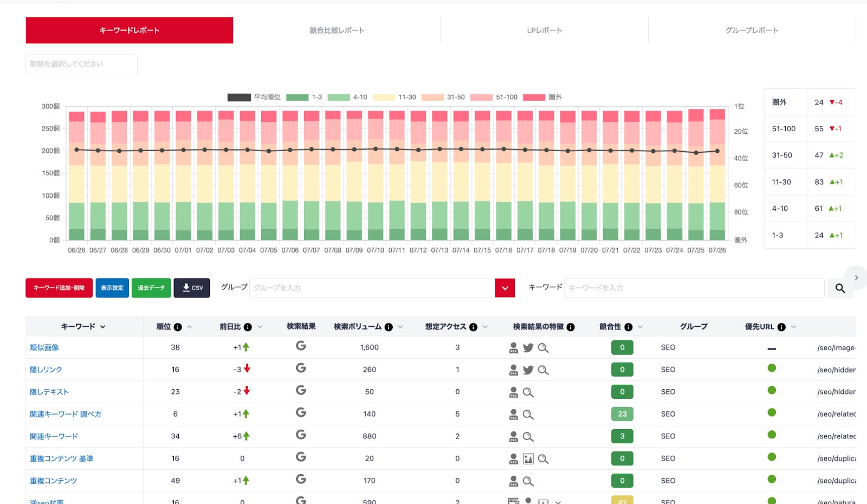
Task: Click the magnifier search button beside keyword field
Action: 840,288
